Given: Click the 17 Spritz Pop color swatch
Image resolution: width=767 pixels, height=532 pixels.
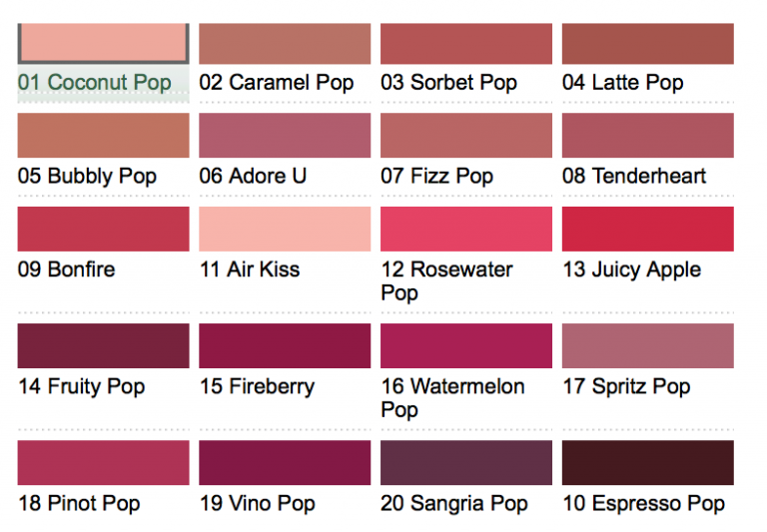Looking at the screenshot, I should [647, 345].
